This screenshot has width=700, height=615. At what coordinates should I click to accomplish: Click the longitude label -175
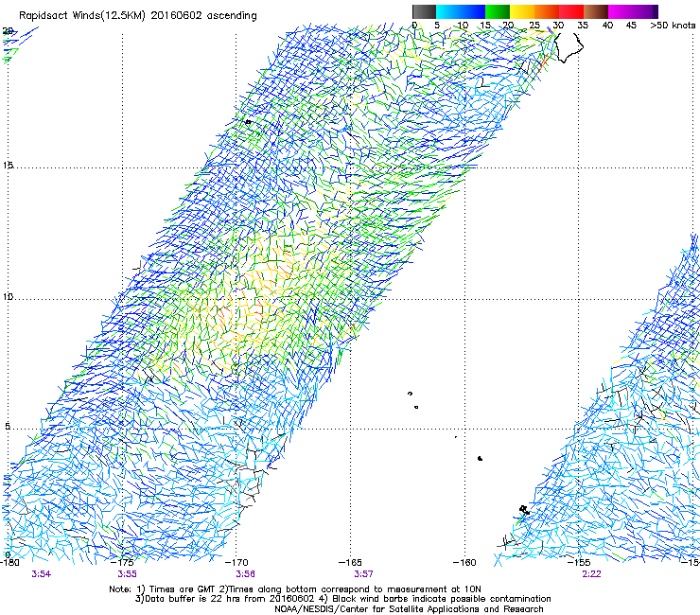tap(122, 562)
